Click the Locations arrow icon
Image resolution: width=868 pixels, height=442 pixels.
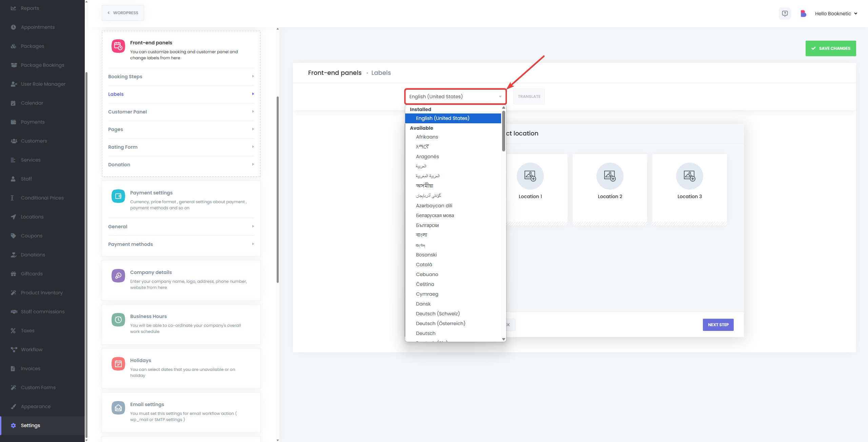click(x=13, y=217)
